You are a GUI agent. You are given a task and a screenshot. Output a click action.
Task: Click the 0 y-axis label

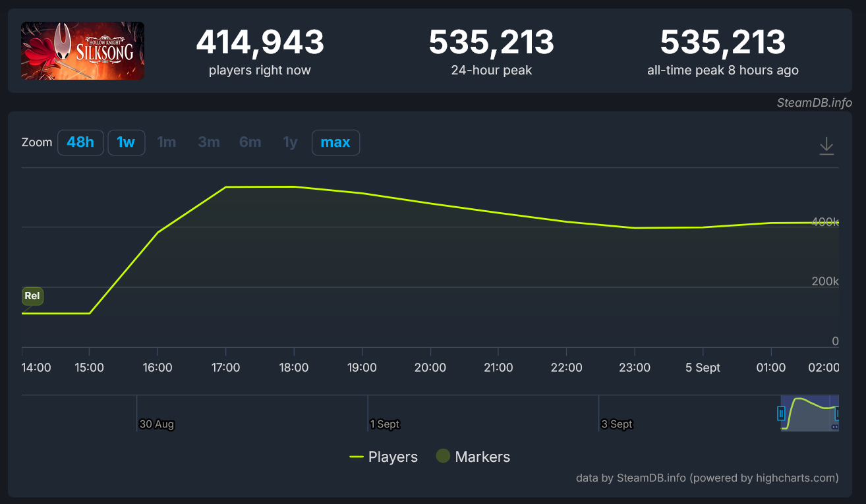pyautogui.click(x=836, y=341)
